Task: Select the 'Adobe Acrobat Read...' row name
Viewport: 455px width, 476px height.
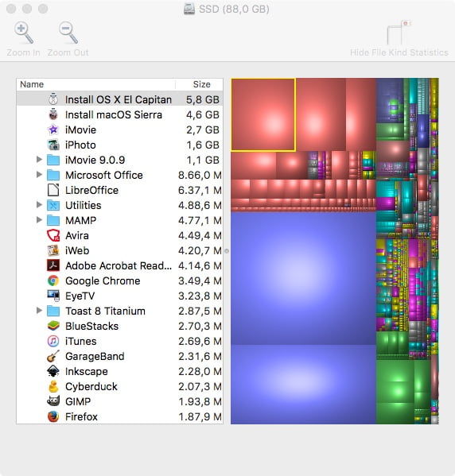Action: tap(119, 265)
